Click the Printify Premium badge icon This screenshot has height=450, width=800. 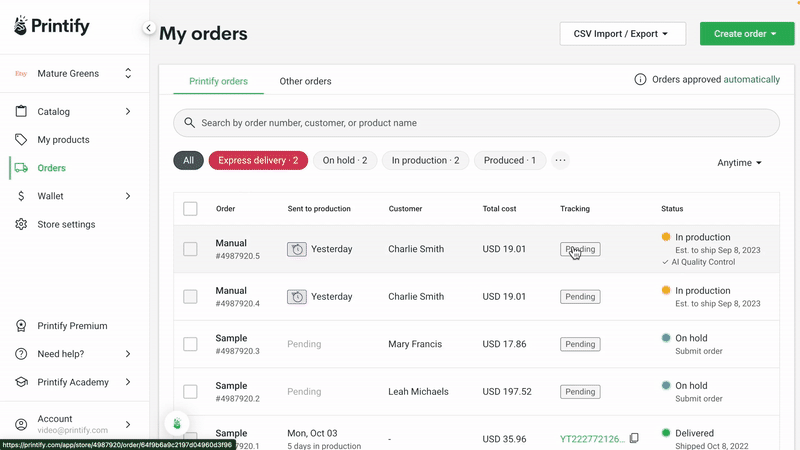(21, 326)
